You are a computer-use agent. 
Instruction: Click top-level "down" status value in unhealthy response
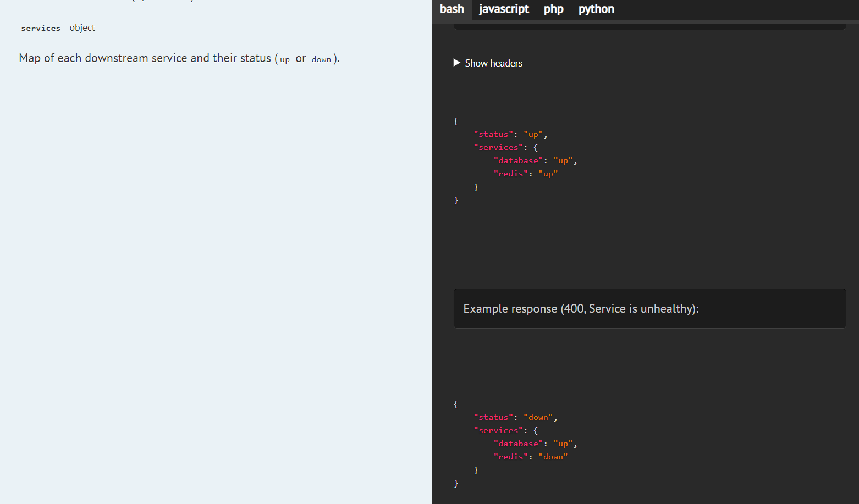pos(538,417)
